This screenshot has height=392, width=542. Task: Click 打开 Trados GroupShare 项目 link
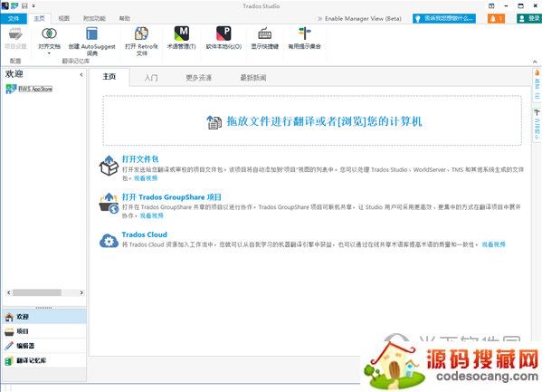point(171,197)
